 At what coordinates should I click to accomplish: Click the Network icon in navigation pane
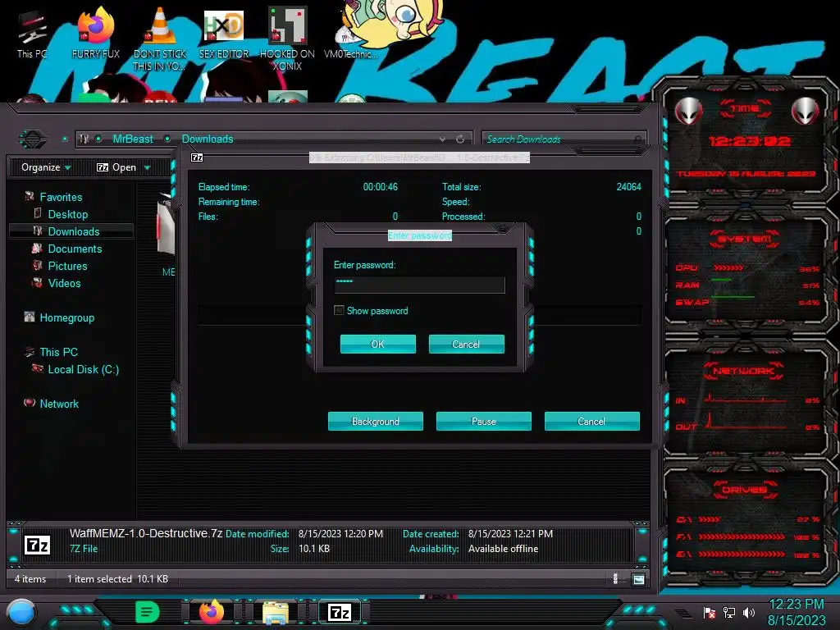tap(30, 403)
